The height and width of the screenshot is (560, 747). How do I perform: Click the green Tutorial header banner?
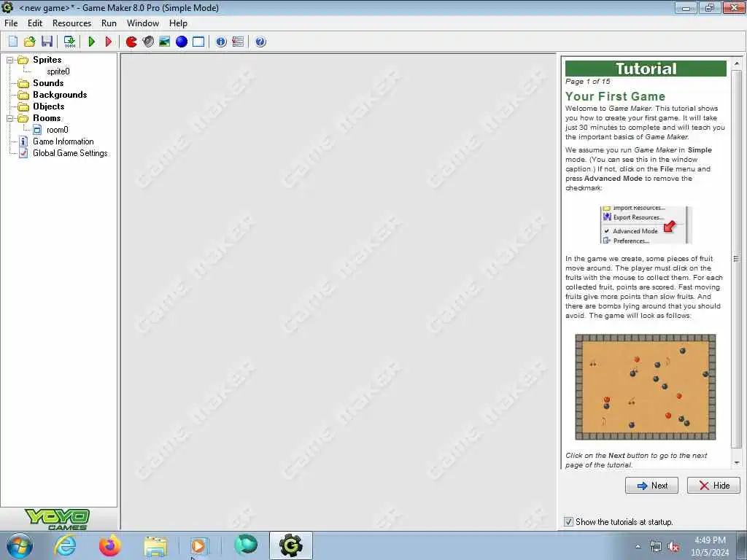click(646, 69)
